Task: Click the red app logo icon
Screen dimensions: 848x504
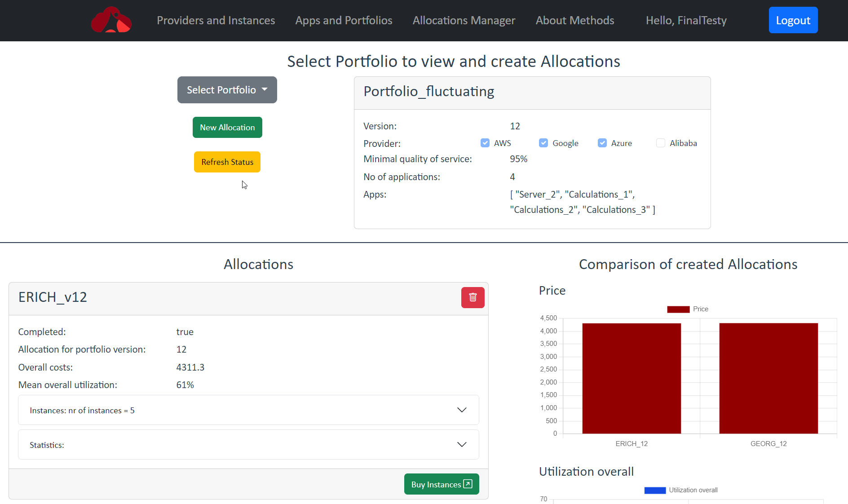Action: click(x=111, y=20)
